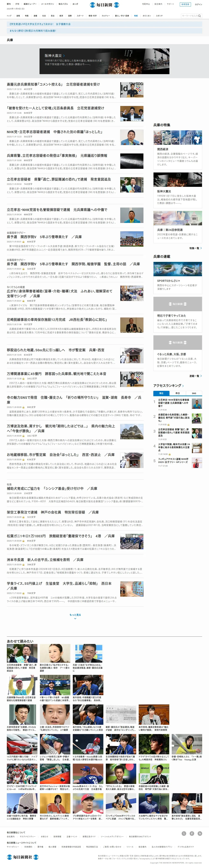Open article 移設迫られた地蔵、50m先に引っ越しへ
Viewport: 209px width, 868px height.
click(56, 350)
